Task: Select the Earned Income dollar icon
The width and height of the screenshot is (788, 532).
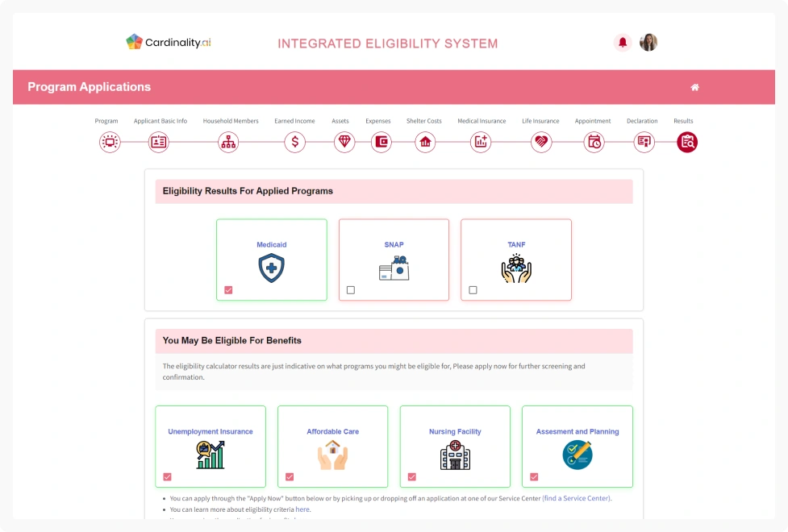Action: [x=295, y=143]
